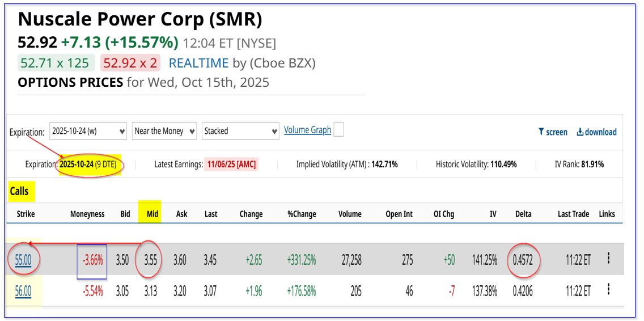Sort by the IV column header
This screenshot has width=644, height=321.
coord(493,214)
